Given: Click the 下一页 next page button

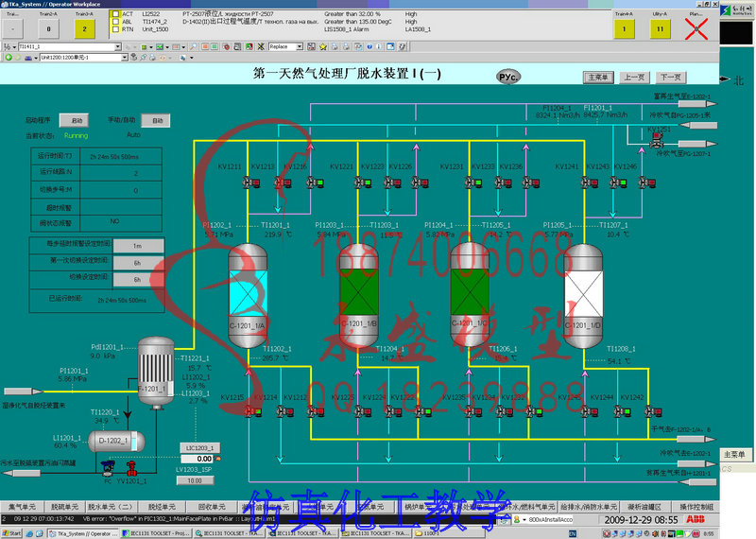Looking at the screenshot, I should tap(671, 78).
